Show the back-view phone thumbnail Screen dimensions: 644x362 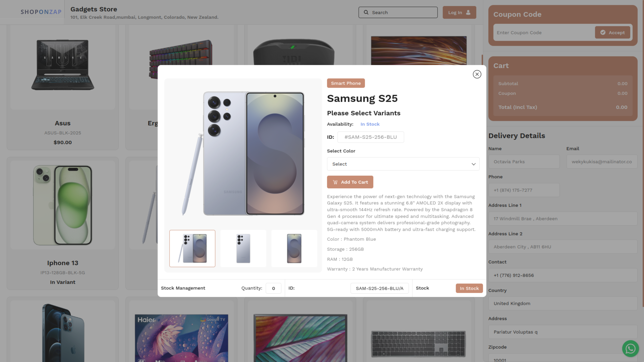[243, 248]
